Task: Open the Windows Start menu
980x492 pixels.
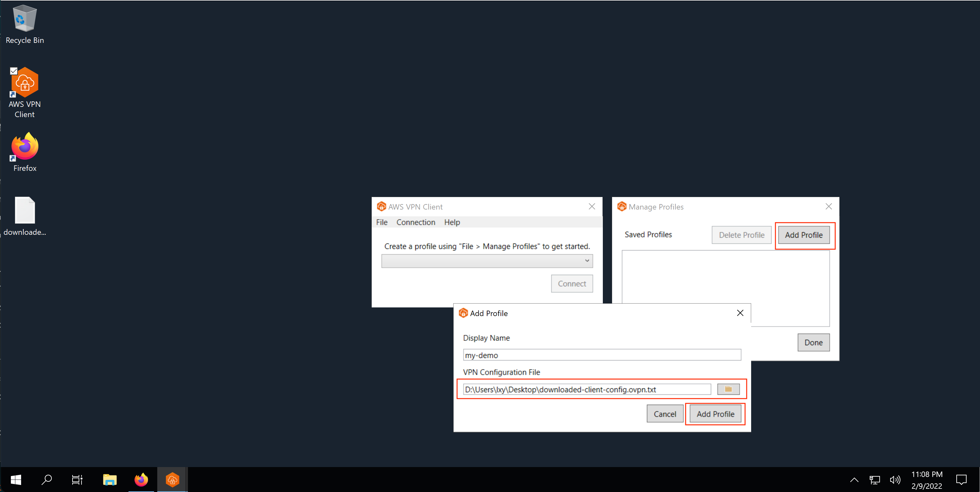Action: [16, 480]
